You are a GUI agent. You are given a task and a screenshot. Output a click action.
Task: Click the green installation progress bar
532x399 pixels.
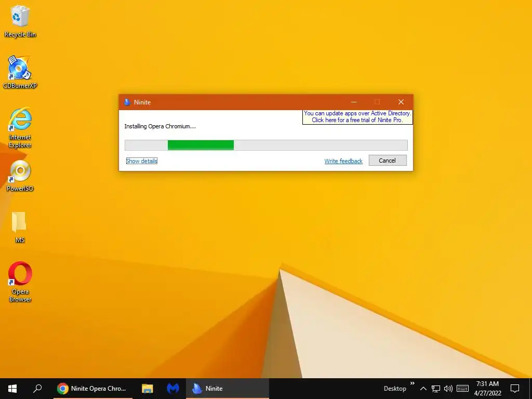click(x=266, y=145)
